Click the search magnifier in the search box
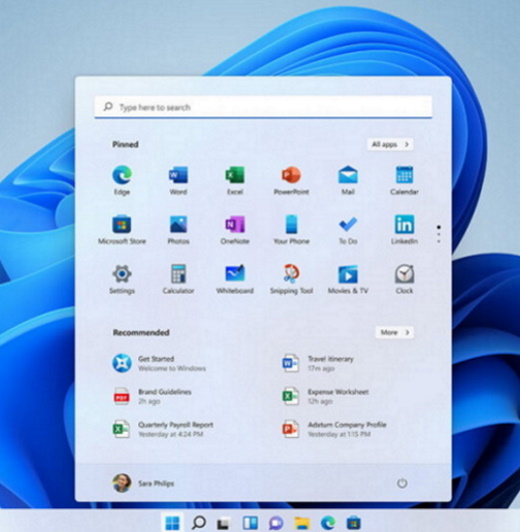 point(108,107)
